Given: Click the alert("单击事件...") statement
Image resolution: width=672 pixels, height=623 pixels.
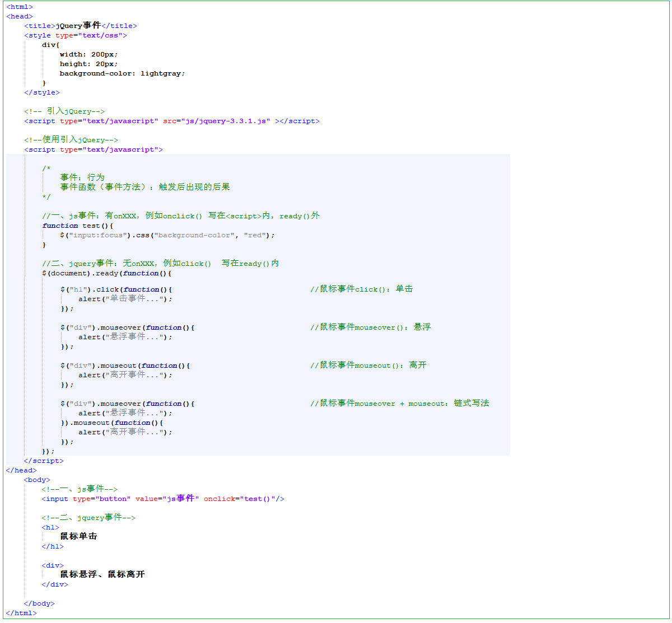Looking at the screenshot, I should (x=125, y=299).
